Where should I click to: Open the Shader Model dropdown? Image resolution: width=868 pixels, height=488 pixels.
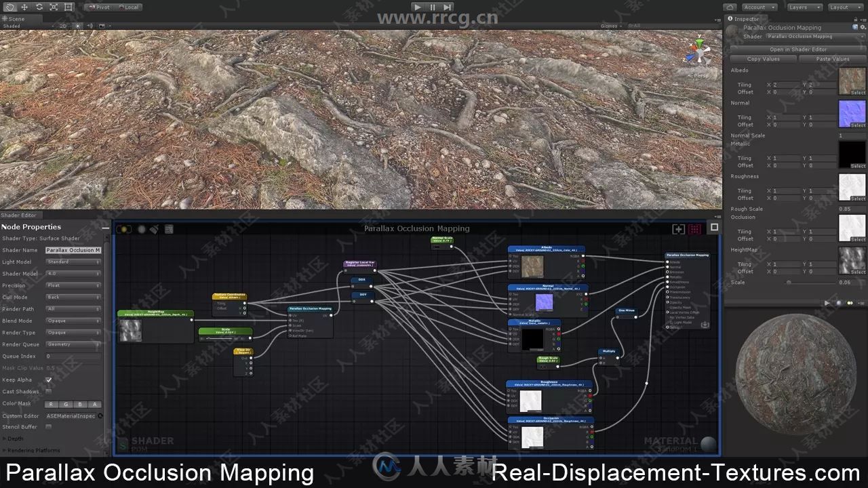point(73,274)
